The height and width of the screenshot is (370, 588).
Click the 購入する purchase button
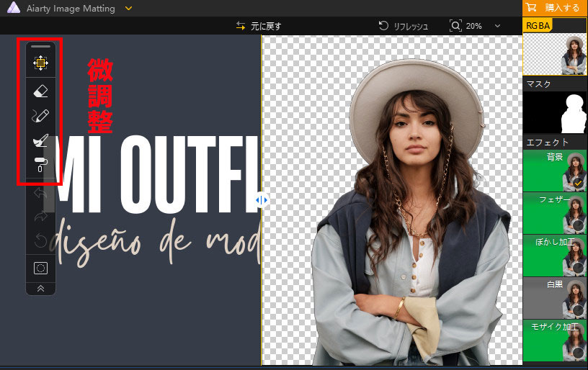[x=555, y=8]
